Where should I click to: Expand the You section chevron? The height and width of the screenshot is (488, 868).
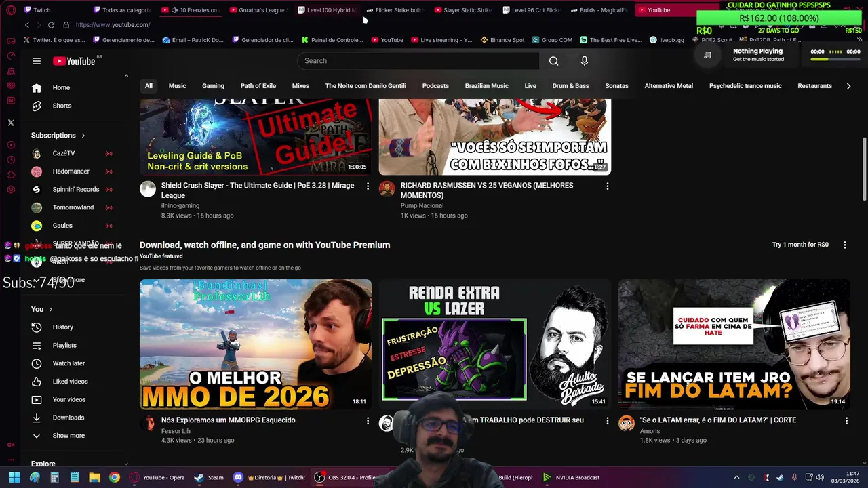50,310
